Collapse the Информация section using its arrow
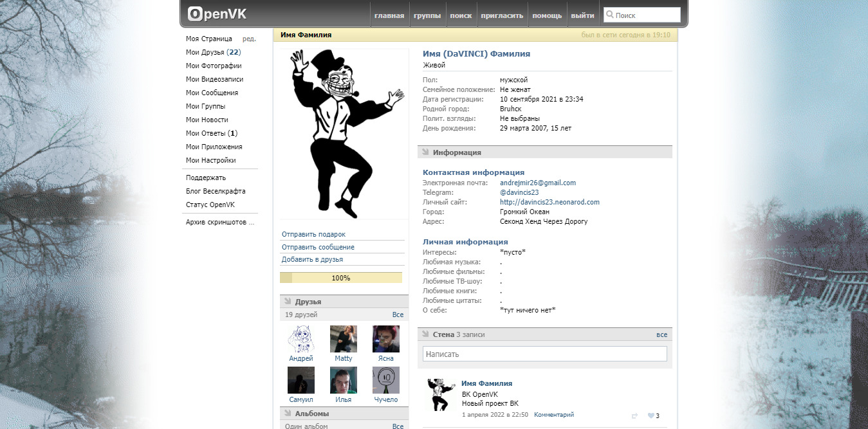This screenshot has width=868, height=429. point(425,152)
